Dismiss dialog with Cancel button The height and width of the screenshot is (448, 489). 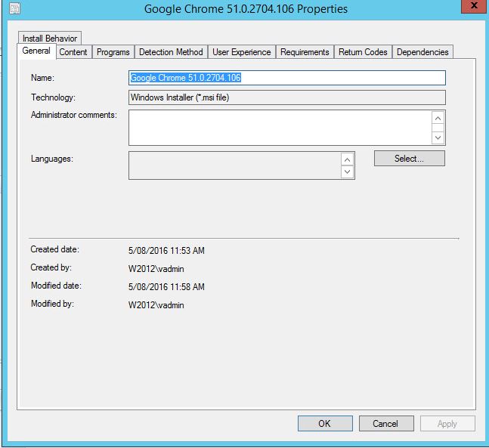pos(386,423)
